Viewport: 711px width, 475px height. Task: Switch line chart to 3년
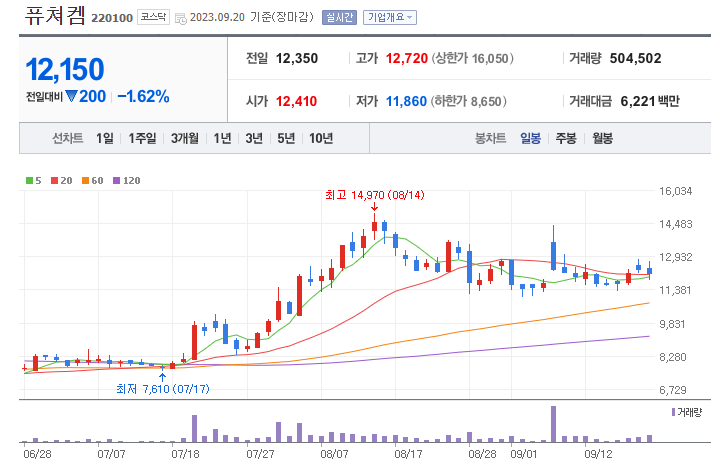254,138
